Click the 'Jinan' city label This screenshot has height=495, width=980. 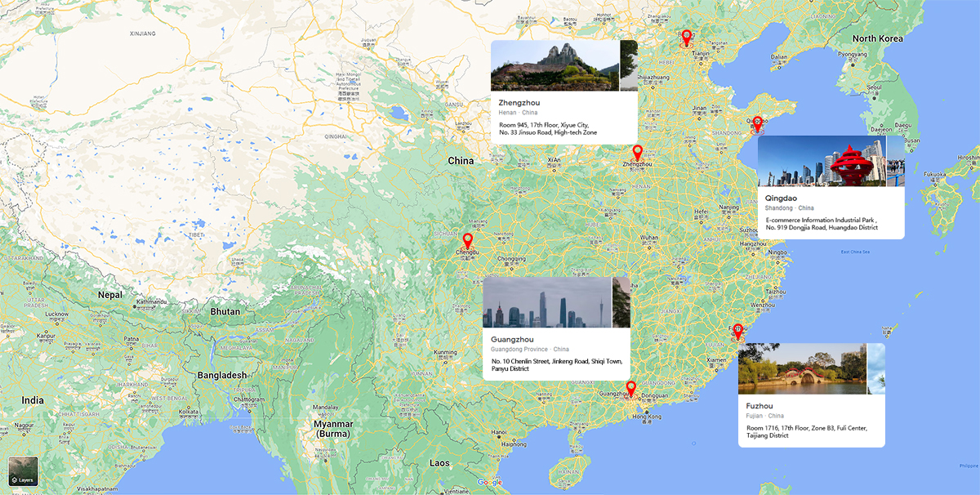[x=699, y=108]
